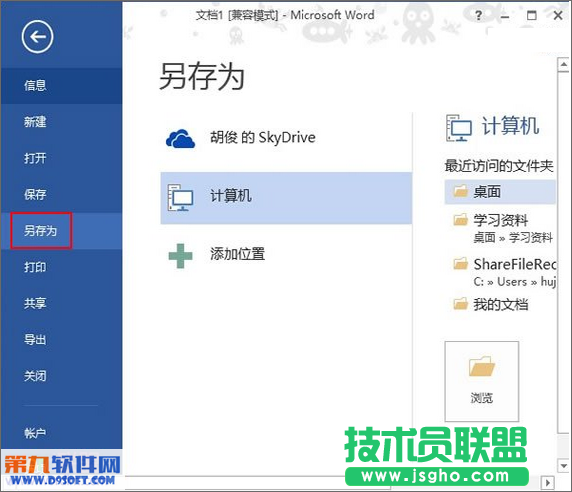
Task: Click the folder icon beside ShareFileRec
Action: [x=460, y=263]
